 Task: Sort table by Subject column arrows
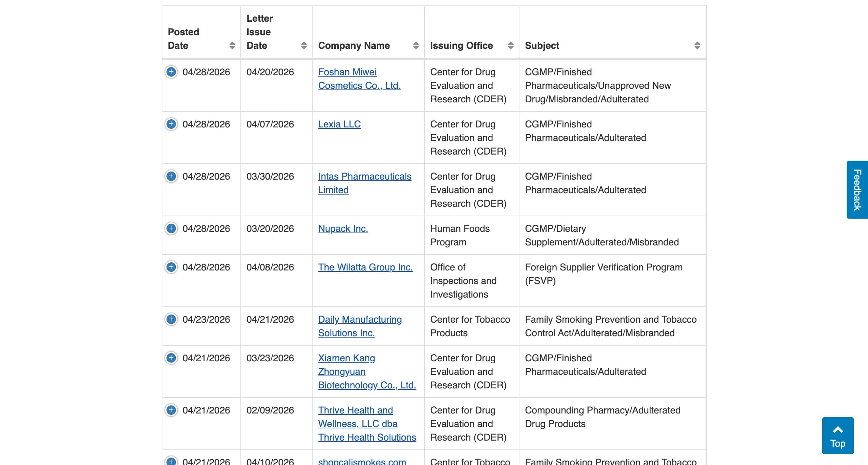[x=697, y=45]
